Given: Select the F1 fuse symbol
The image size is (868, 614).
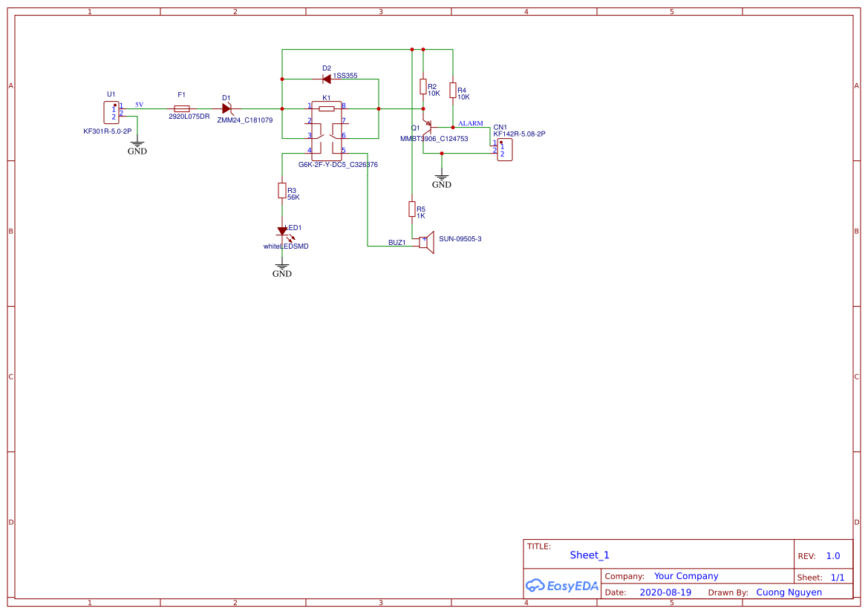Looking at the screenshot, I should click(182, 108).
